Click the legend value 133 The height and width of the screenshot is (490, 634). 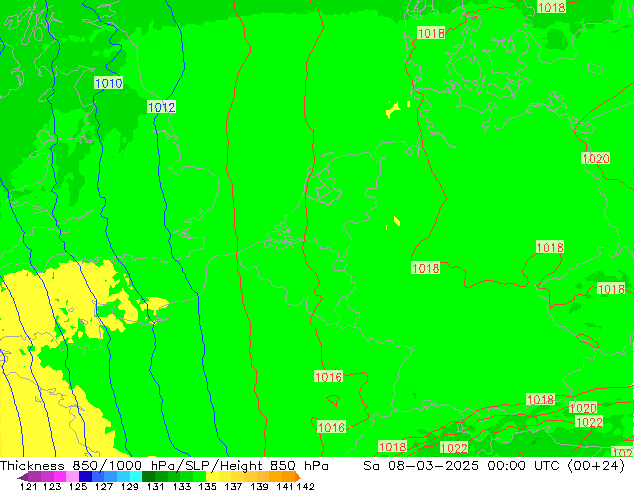[182, 486]
